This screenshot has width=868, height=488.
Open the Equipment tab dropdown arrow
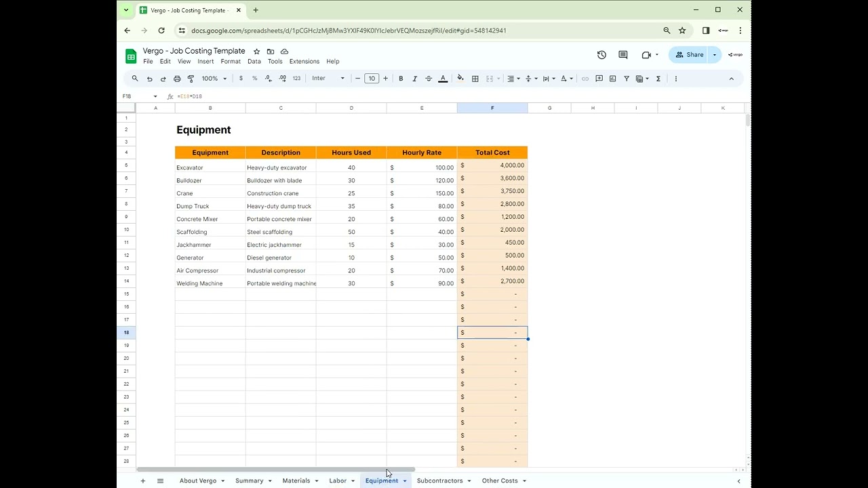405,481
